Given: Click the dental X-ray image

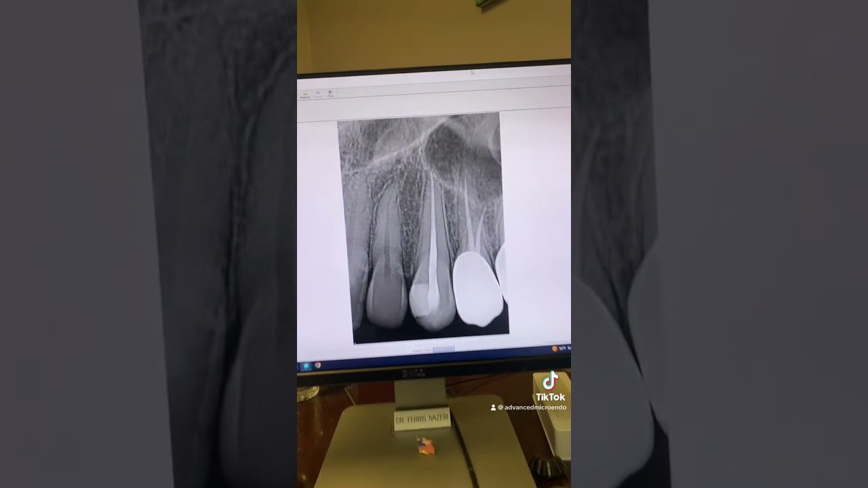Looking at the screenshot, I should [x=424, y=227].
